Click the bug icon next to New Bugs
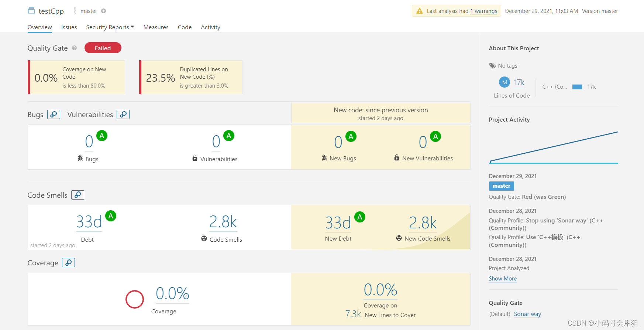644x330 pixels. pyautogui.click(x=324, y=158)
